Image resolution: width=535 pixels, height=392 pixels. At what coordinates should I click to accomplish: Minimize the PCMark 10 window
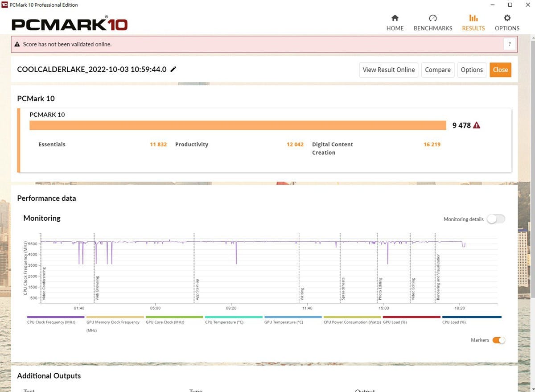coord(493,5)
